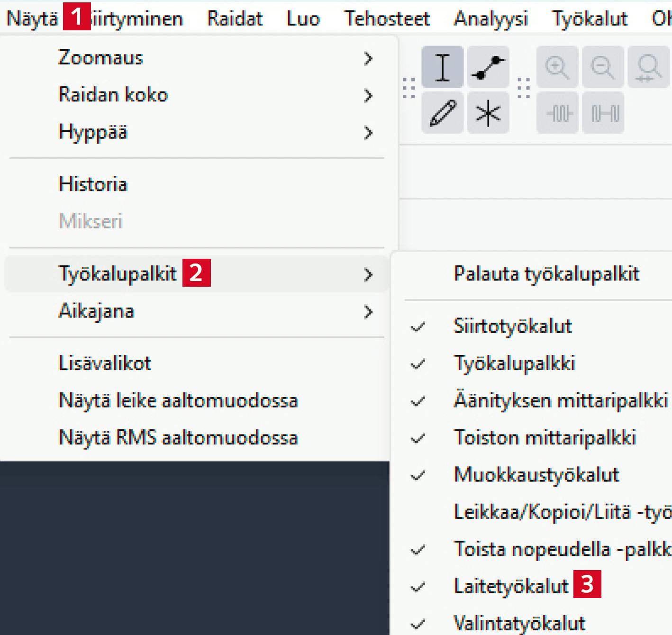Select the Multi-tool asterisk icon
This screenshot has height=635, width=672.
488,113
